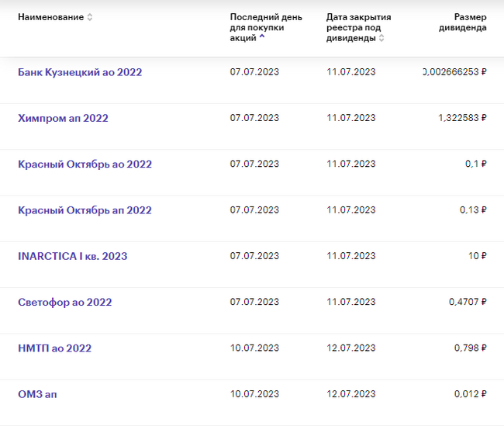Click the Дата закрытия реестра под дивиденды header
The width and height of the screenshot is (504, 426).
point(358,27)
